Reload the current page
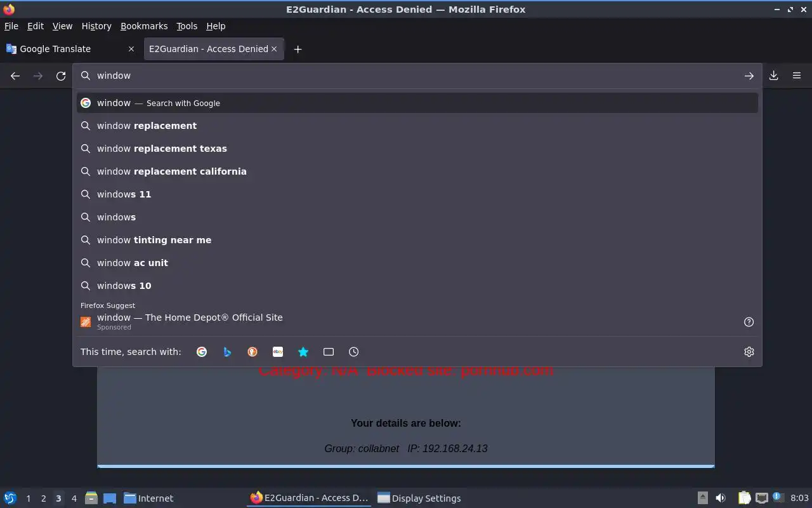The height and width of the screenshot is (508, 812). [x=61, y=76]
